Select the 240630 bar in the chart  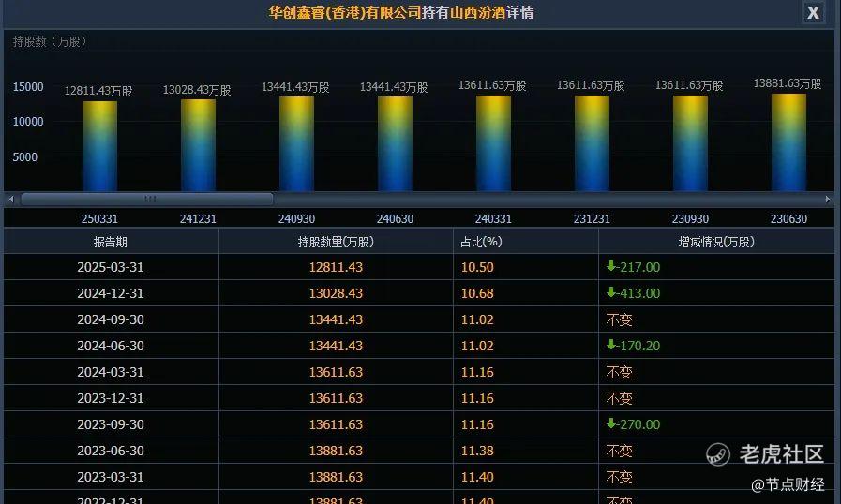396,143
